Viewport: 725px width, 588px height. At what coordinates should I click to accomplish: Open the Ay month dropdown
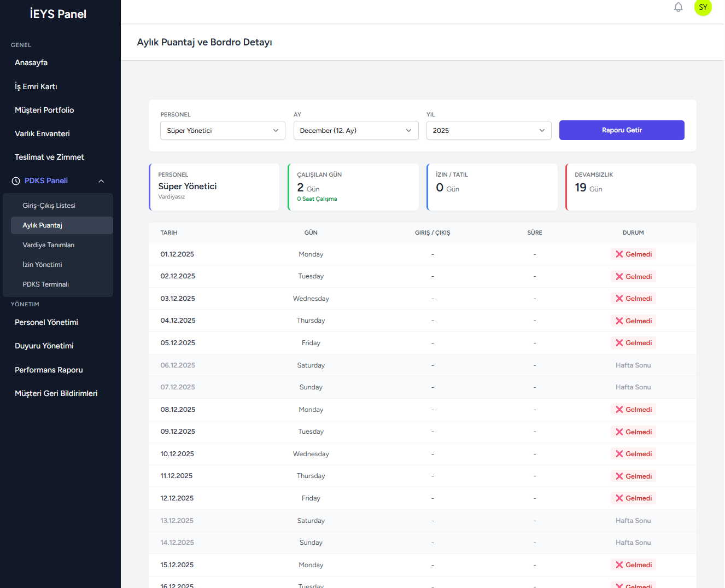coord(355,131)
